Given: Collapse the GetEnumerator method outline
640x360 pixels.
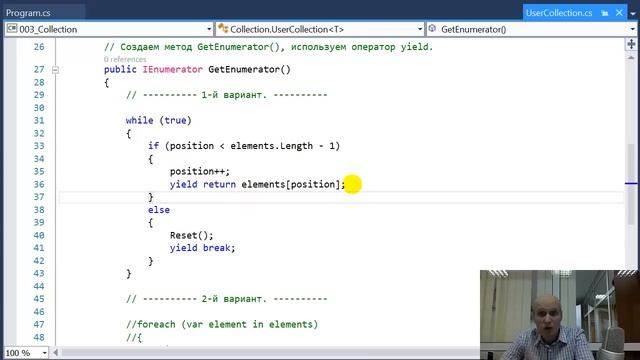Looking at the screenshot, I should coord(55,70).
